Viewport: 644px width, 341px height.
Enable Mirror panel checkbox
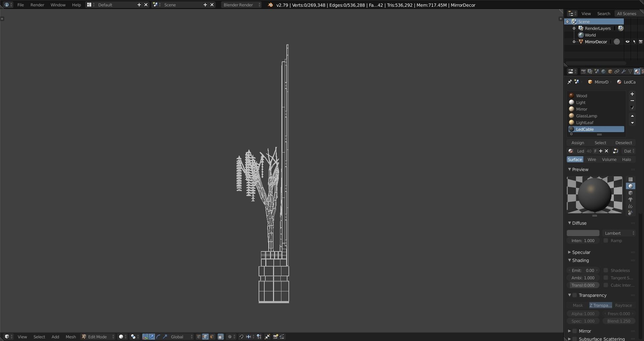[x=575, y=331]
